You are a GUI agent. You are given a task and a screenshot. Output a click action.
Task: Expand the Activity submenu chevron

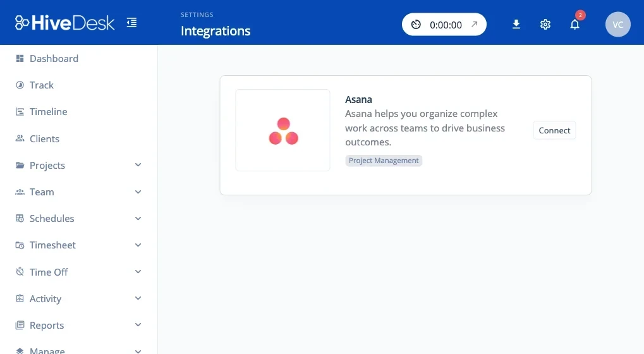pos(138,298)
